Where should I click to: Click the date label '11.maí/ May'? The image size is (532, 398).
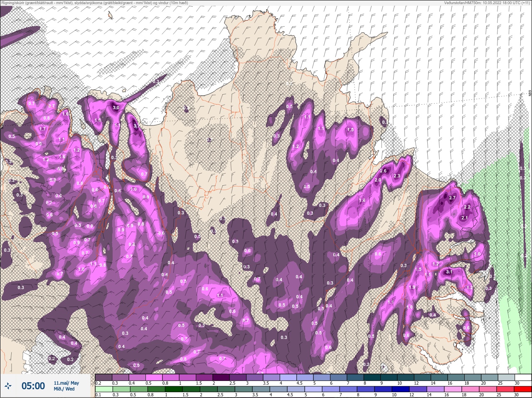point(66,383)
